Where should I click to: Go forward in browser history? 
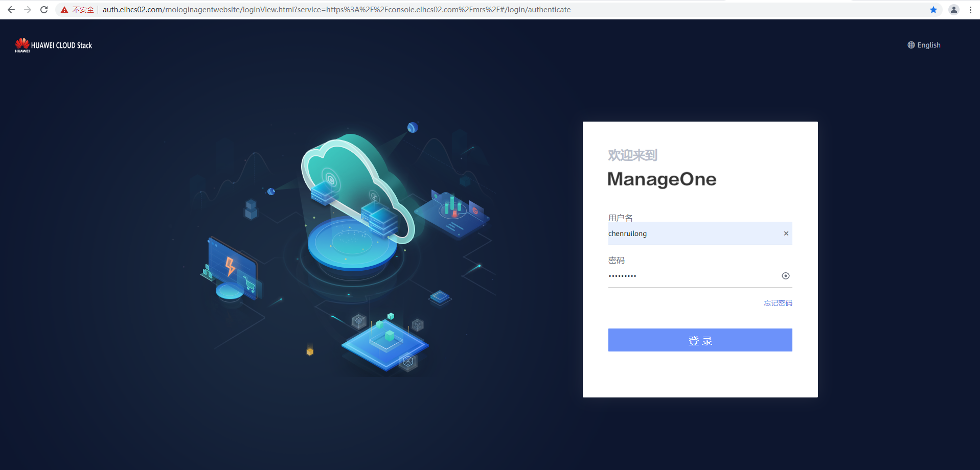(28, 10)
